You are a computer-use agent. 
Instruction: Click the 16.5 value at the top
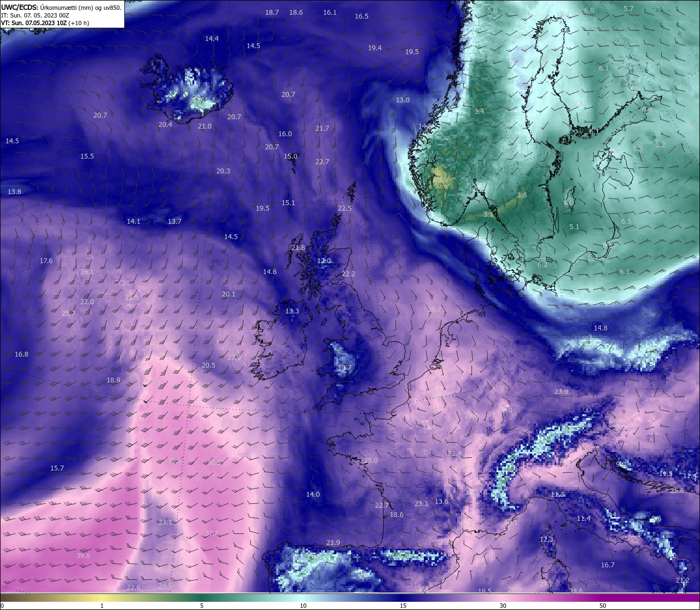coord(361,16)
